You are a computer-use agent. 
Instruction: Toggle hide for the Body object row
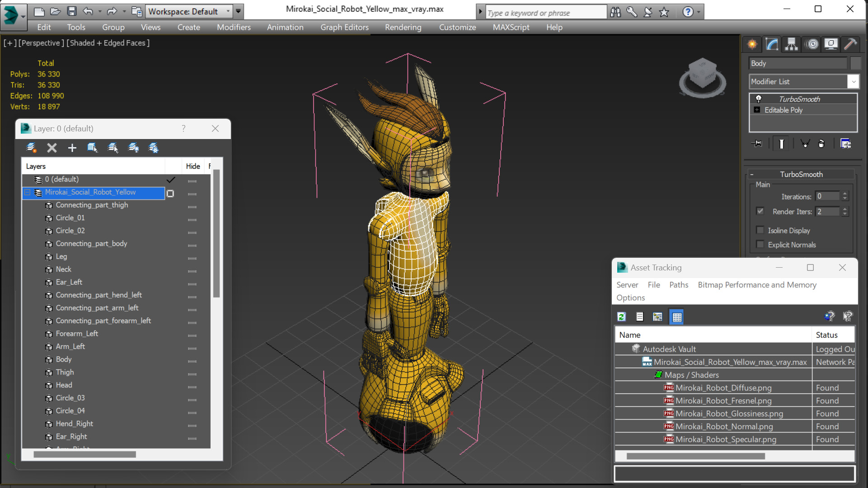[192, 362]
